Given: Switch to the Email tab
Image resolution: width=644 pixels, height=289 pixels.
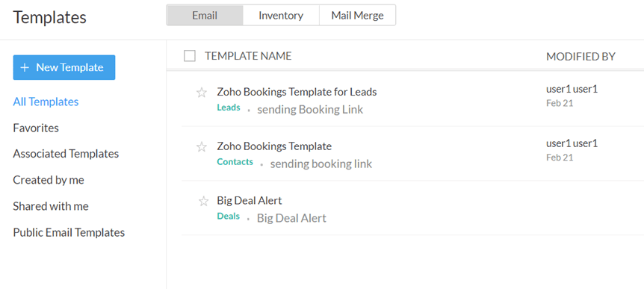Looking at the screenshot, I should (205, 15).
